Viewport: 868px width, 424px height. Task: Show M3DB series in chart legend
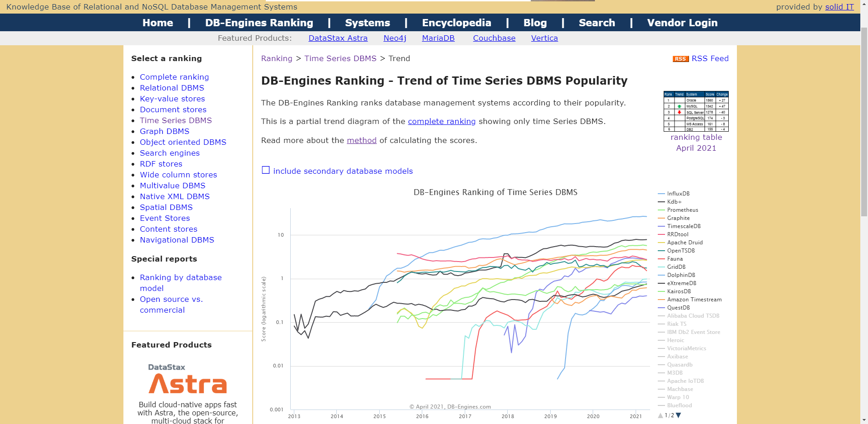pos(670,373)
